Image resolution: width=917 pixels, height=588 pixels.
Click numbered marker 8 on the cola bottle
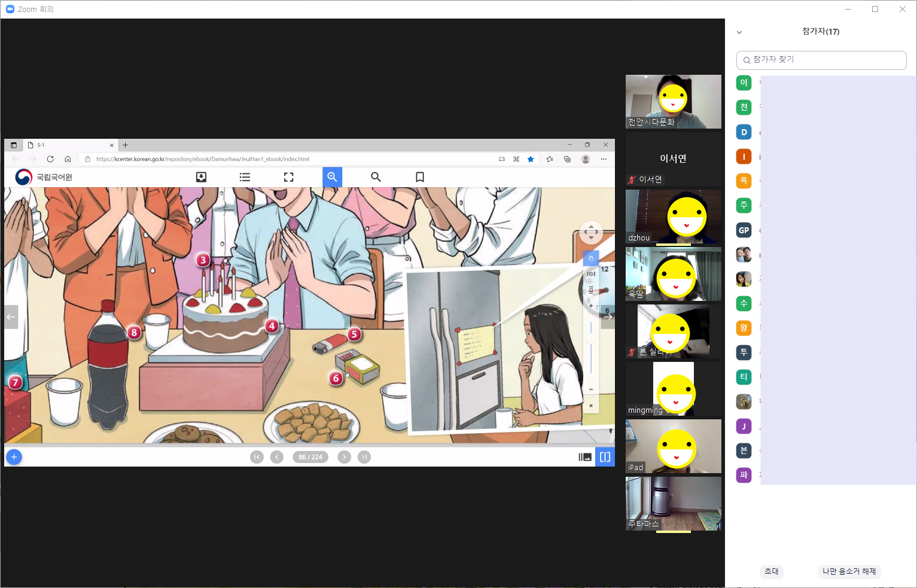[134, 333]
